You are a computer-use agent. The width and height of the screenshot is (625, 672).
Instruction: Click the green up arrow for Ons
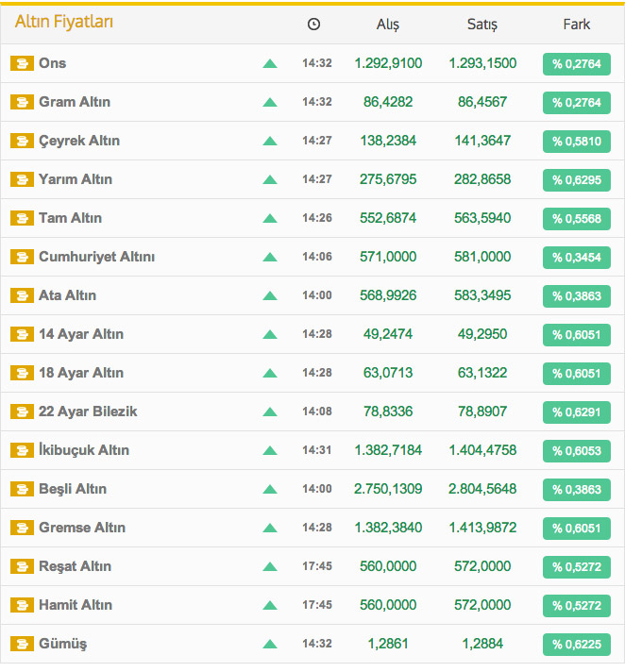tap(270, 64)
